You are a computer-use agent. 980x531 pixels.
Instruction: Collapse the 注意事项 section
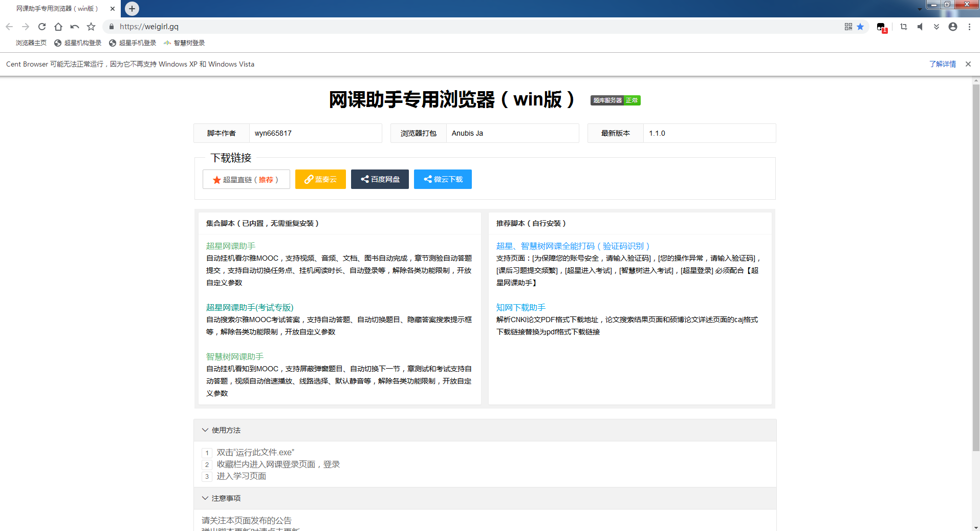pyautogui.click(x=485, y=498)
